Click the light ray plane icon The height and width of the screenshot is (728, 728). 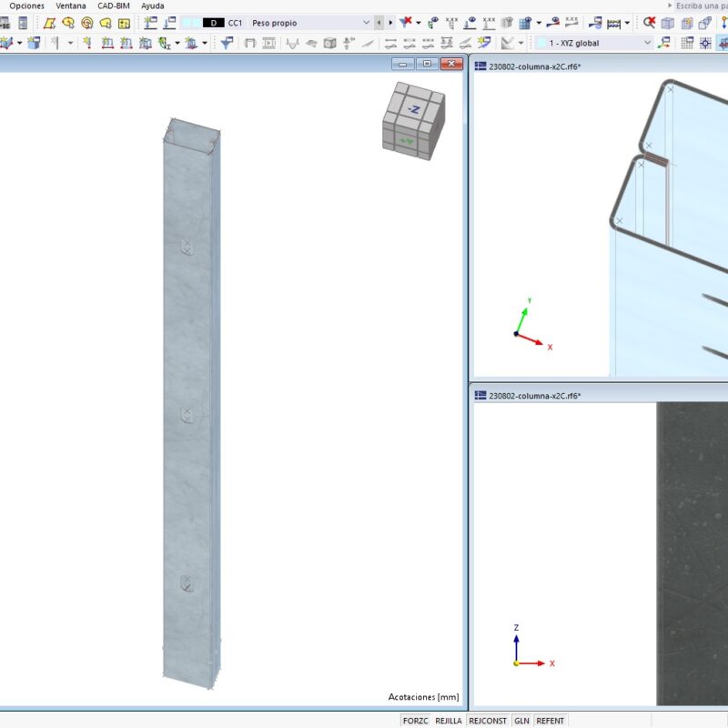coord(484,43)
